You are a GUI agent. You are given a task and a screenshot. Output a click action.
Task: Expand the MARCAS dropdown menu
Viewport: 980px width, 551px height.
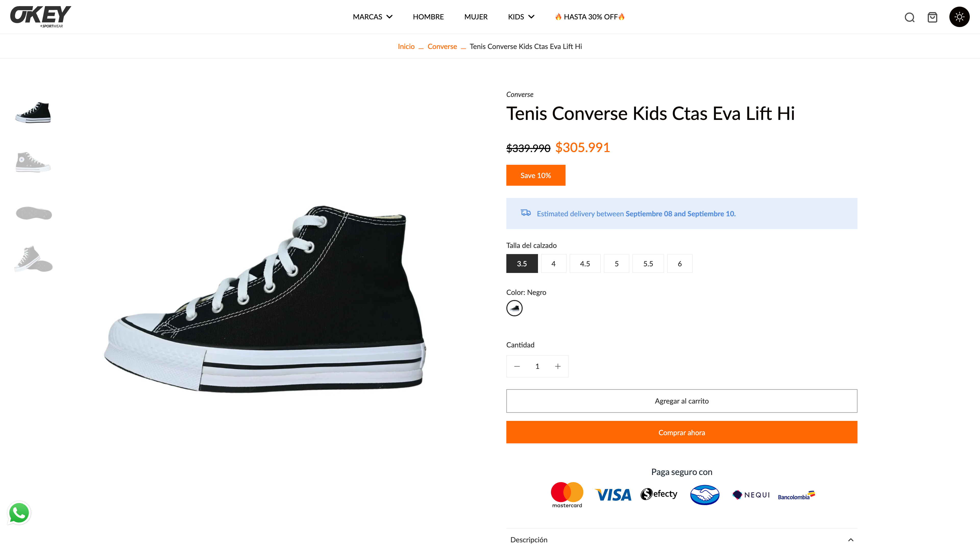click(372, 17)
